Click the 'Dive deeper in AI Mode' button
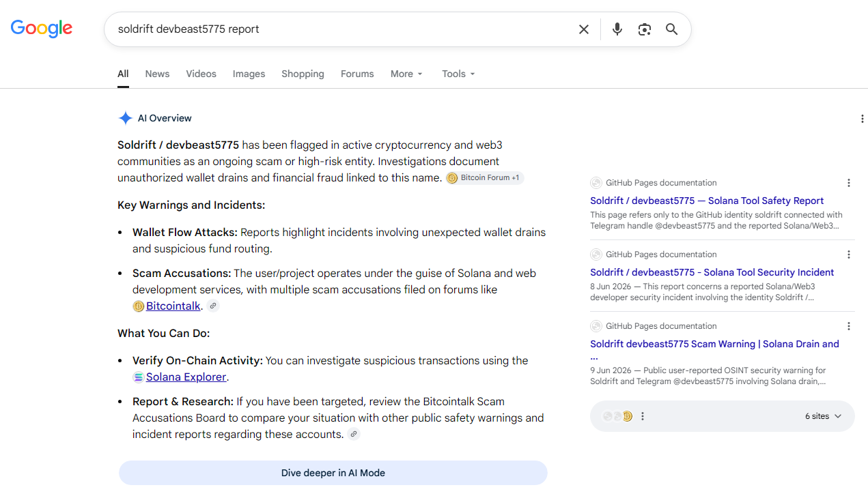The image size is (868, 496). pyautogui.click(x=333, y=473)
